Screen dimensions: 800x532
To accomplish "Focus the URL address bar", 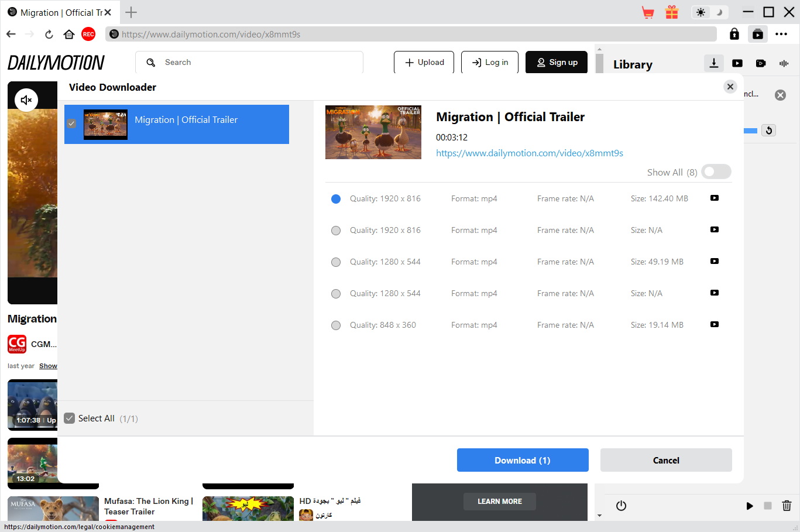I will pyautogui.click(x=411, y=34).
